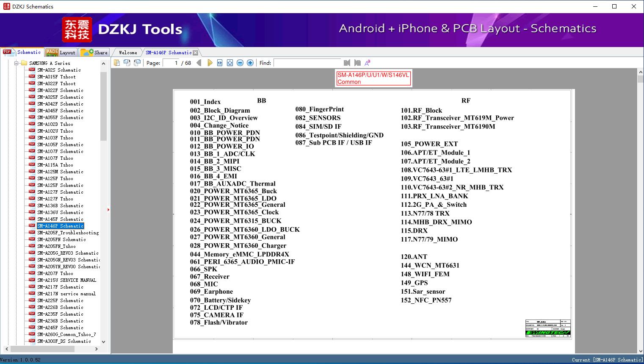Click the sidebar tree vertical scrollbar thumb

[103, 106]
